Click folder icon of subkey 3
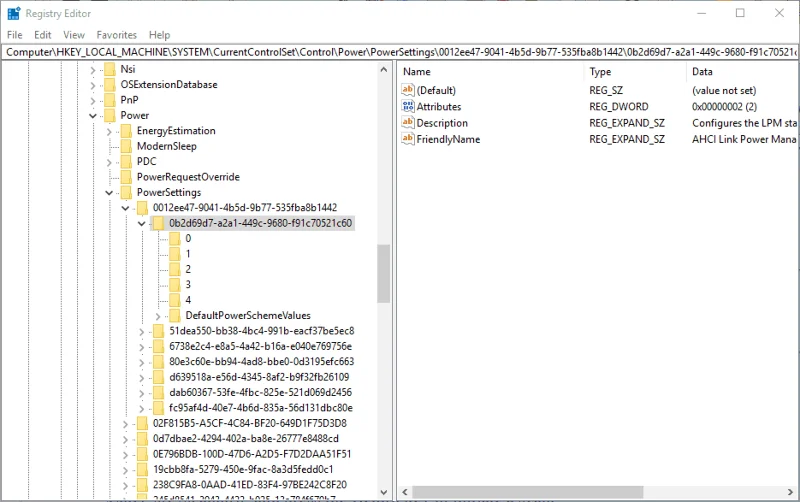The width and height of the screenshot is (800, 502). 174,285
